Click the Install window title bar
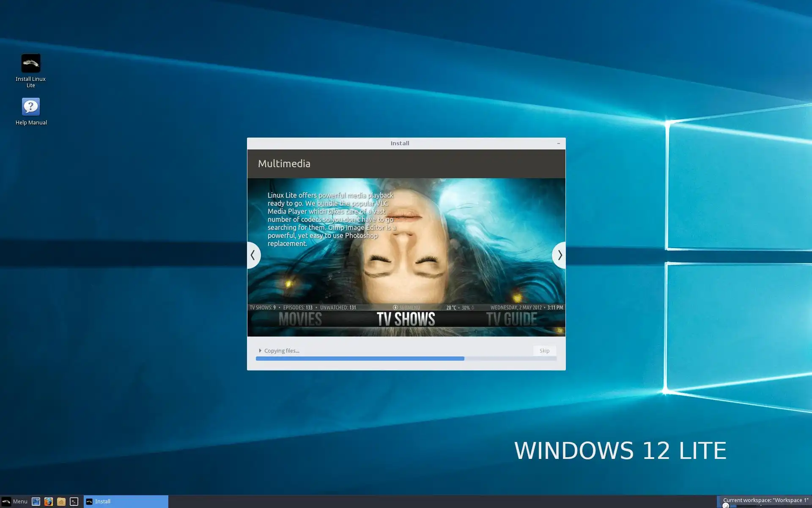This screenshot has height=508, width=812. pos(400,144)
